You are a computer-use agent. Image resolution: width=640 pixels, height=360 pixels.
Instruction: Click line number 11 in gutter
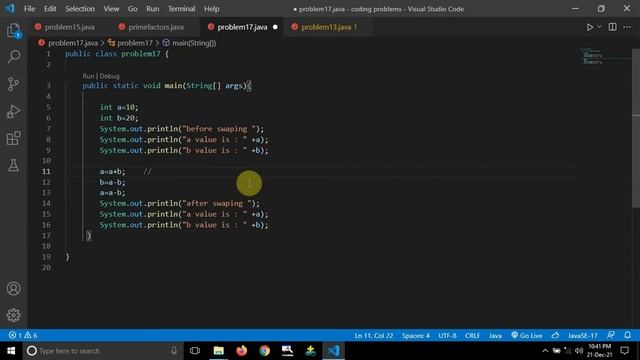46,171
